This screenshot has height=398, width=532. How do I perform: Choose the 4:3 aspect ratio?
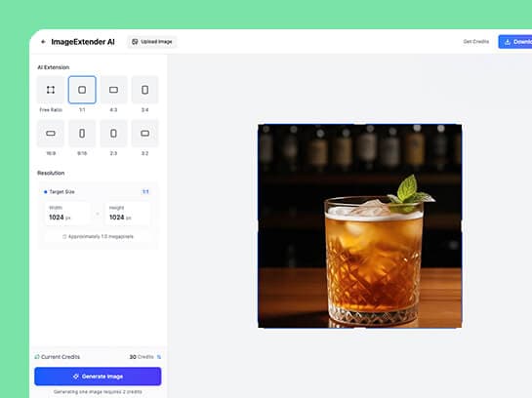[113, 90]
